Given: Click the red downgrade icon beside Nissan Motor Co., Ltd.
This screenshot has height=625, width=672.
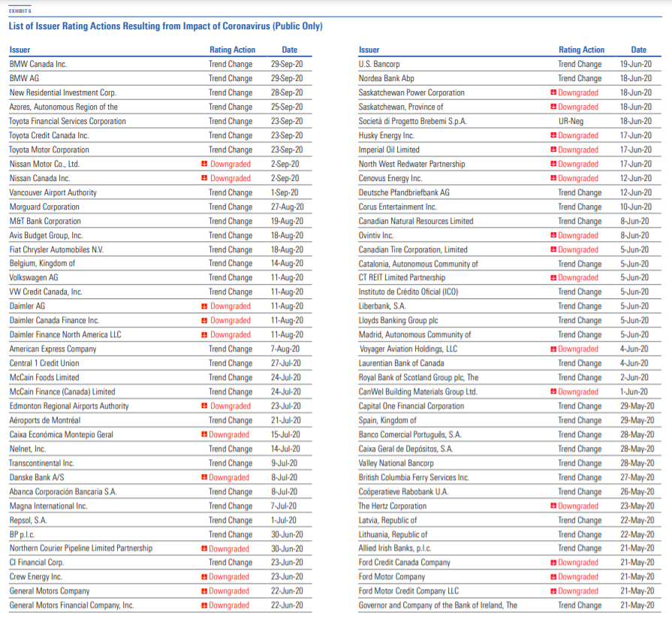Looking at the screenshot, I should click(x=204, y=164).
